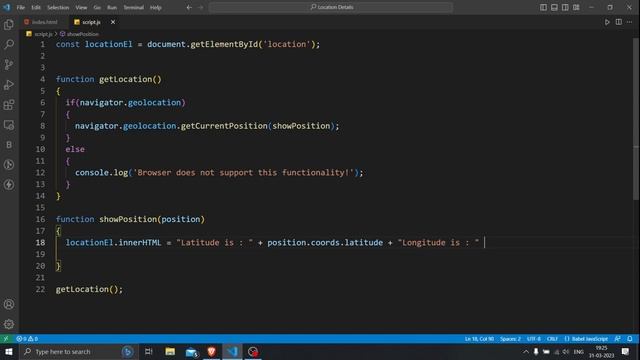Open editor More Actions ellipsis menu
The width and height of the screenshot is (640, 360).
[629, 22]
